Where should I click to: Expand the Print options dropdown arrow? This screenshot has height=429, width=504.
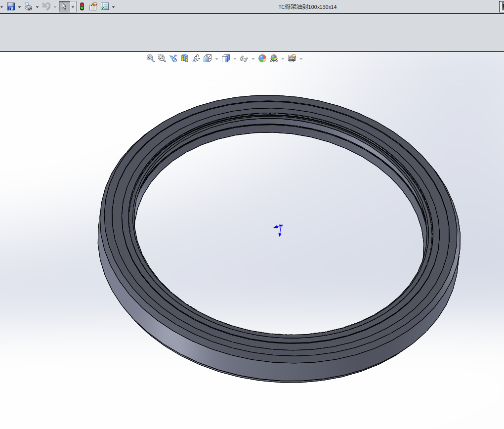(x=37, y=7)
